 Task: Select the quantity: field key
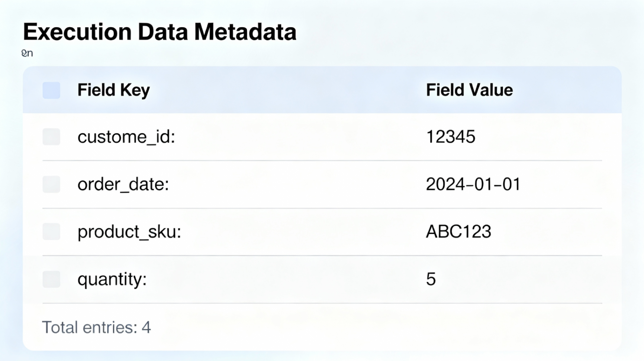(x=112, y=279)
